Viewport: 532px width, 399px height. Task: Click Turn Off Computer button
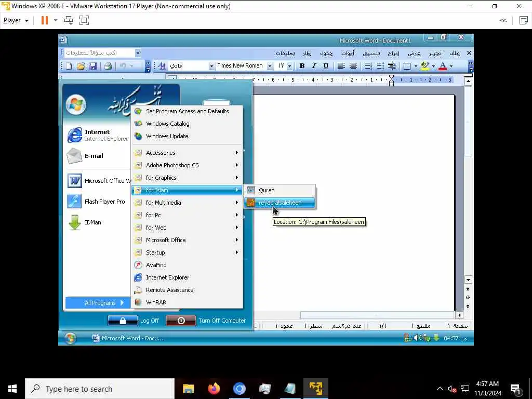click(206, 321)
